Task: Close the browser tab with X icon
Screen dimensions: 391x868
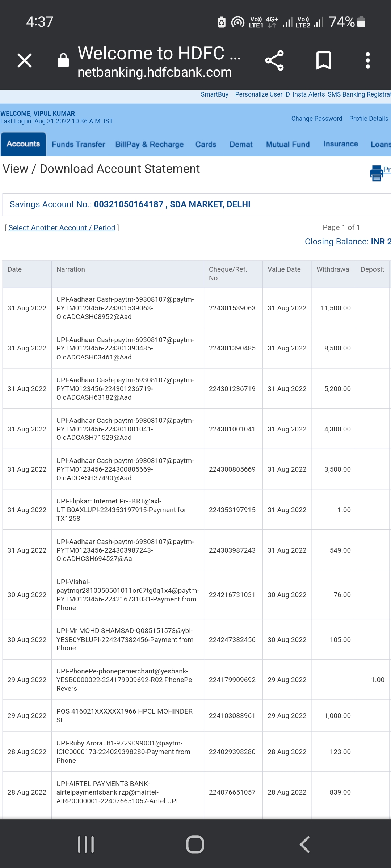Action: point(25,60)
